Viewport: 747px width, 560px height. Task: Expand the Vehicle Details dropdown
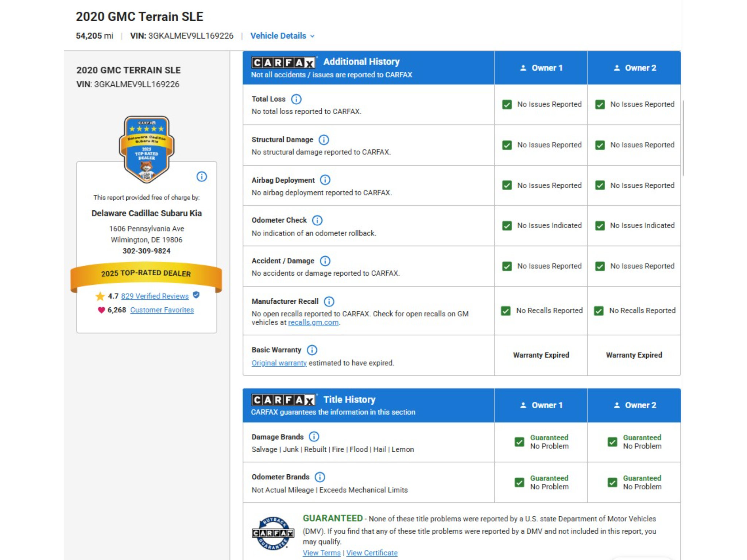(282, 36)
